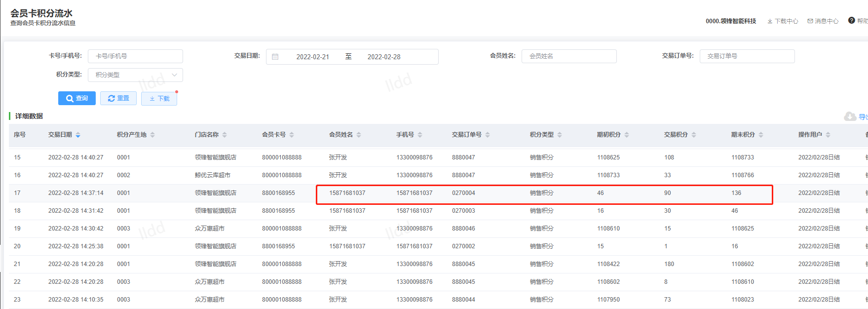868x309 pixels.
Task: Sort by 交易日期 column arrows
Action: pos(78,135)
